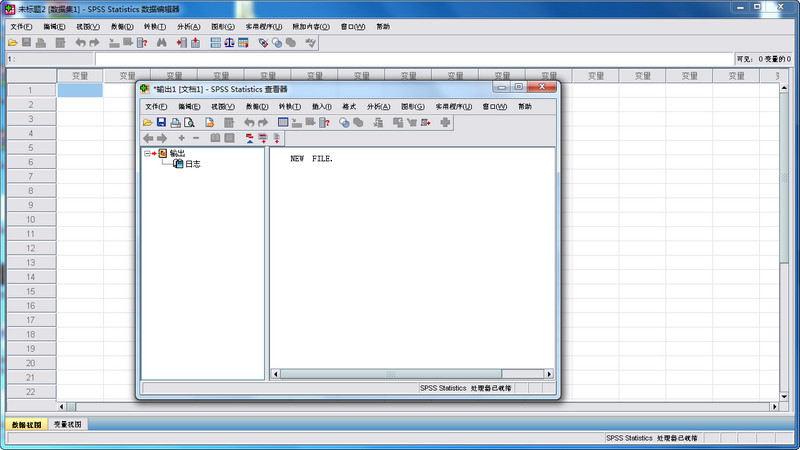800x450 pixels.
Task: Open file icon in Viewer toolbar
Action: 147,122
